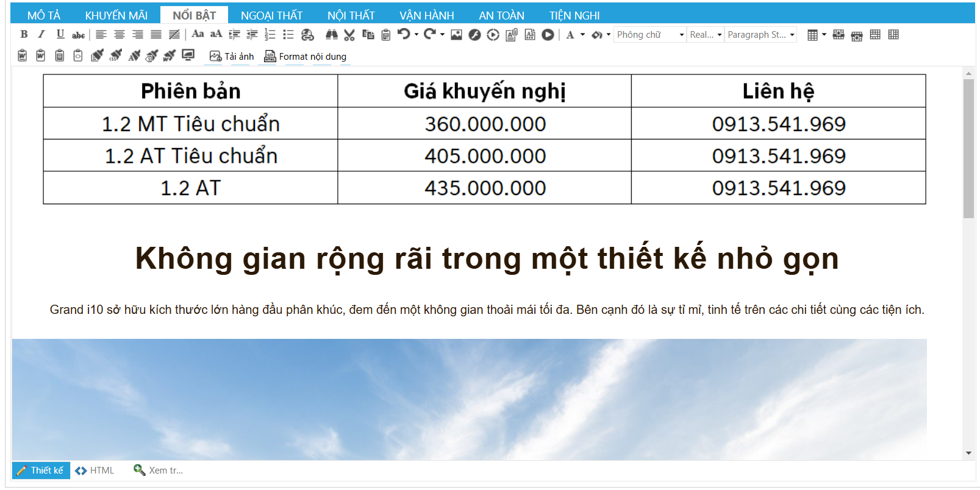Toggle bold formatting
This screenshot has height=490, width=980.
pos(24,35)
